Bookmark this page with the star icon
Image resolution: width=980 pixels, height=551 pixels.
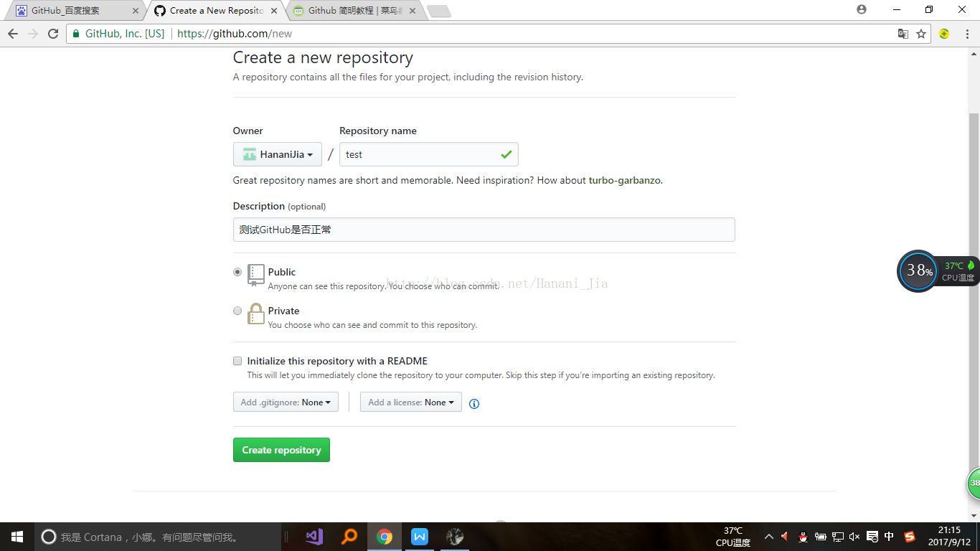[921, 34]
